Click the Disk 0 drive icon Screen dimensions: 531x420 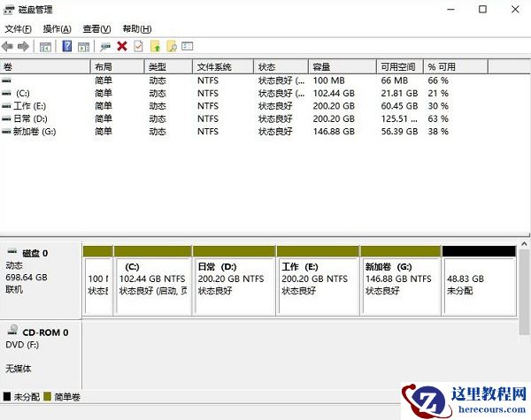tap(12, 251)
